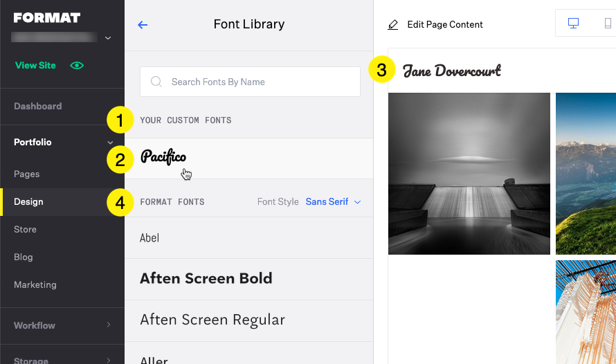616x364 pixels.
Task: Open the white fabric architecture photo
Action: point(586,312)
